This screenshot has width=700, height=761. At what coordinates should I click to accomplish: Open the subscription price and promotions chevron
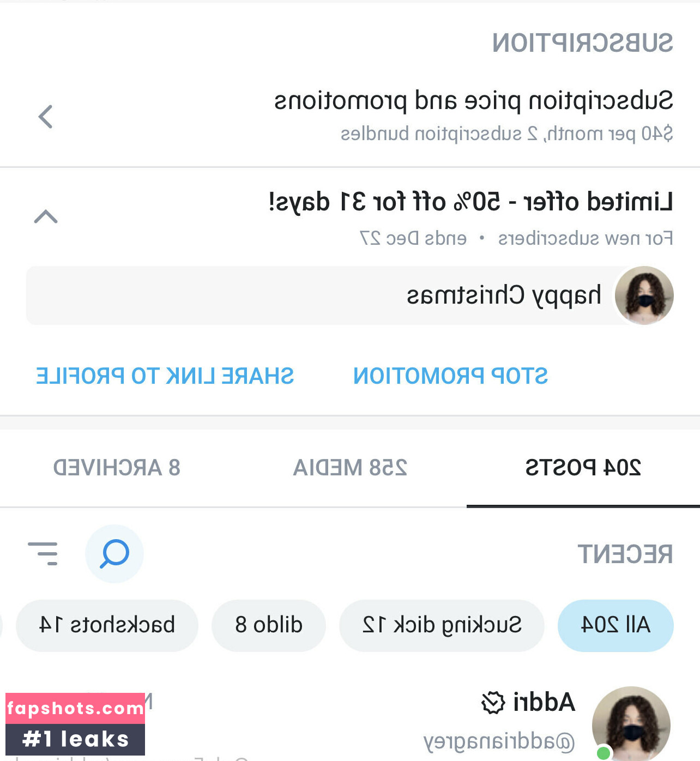[x=46, y=116]
